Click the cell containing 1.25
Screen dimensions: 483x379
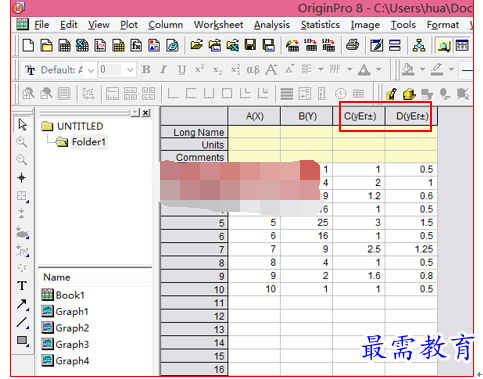pos(411,249)
